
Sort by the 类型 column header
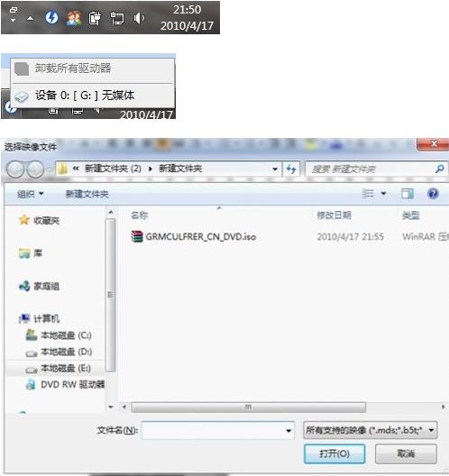click(x=410, y=215)
